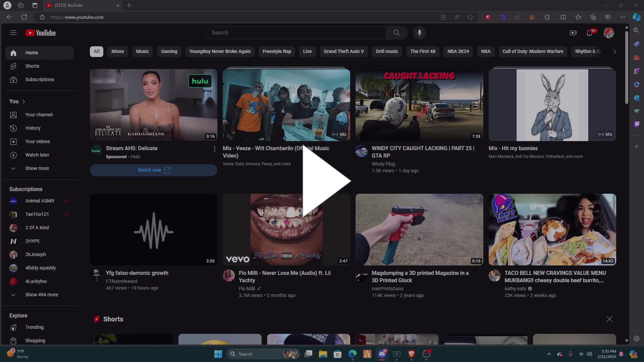Click the Watch now sponsored button

point(153,170)
